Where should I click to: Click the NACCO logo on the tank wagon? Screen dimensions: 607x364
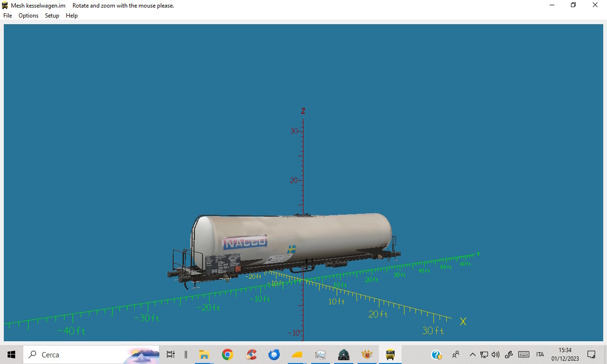tap(245, 242)
